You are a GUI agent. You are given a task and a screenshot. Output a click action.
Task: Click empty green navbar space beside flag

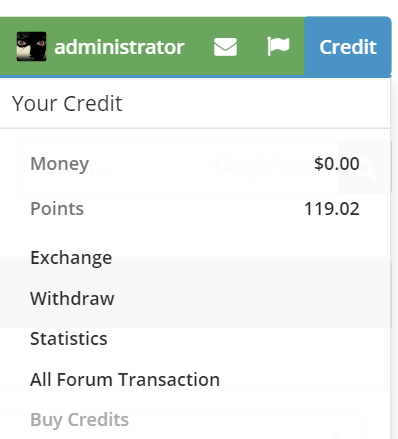pos(297,47)
